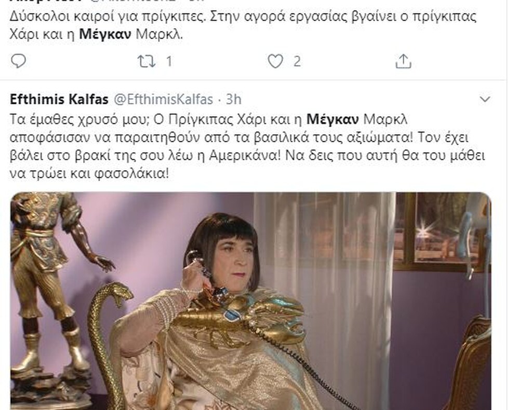Screen dimensions: 532x410
Task: Reply to the Δύσκολοι καιροί tweet
Action: [19, 61]
